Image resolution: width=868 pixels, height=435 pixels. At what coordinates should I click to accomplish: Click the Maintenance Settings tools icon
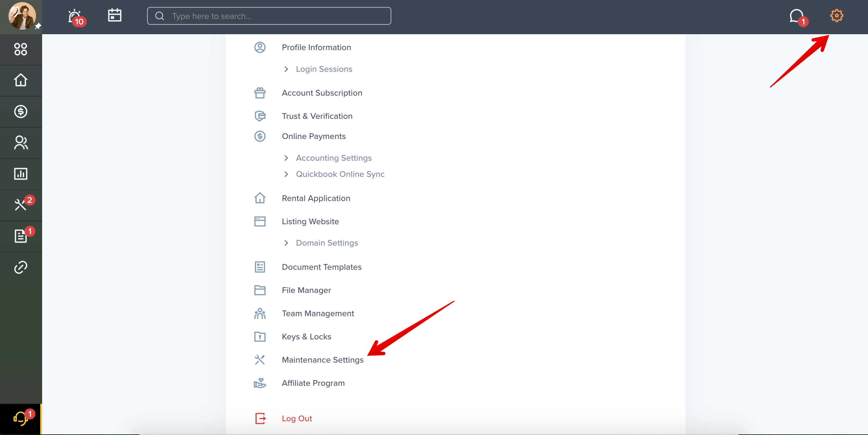click(260, 360)
